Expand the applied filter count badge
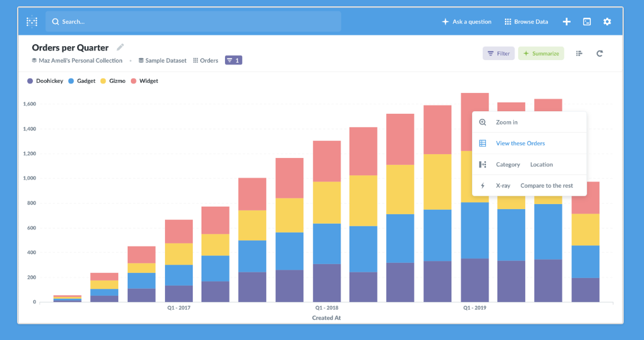The height and width of the screenshot is (340, 644). pyautogui.click(x=233, y=61)
